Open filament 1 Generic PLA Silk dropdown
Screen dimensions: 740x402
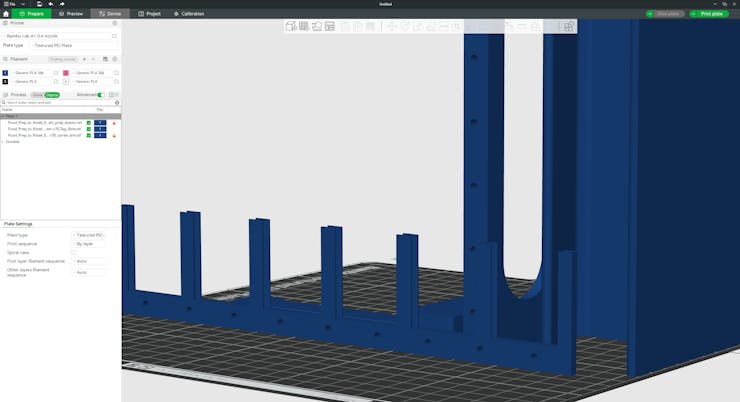[31, 73]
